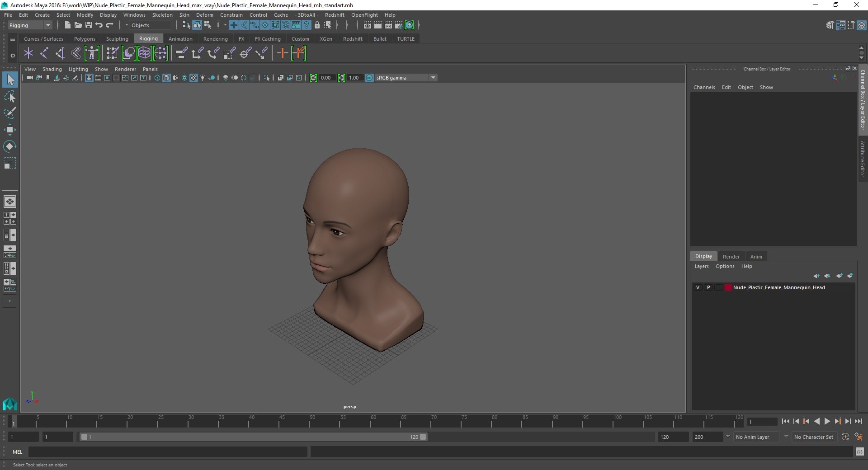Toggle layer visibility V for Nude_Plastic_Female_Mannequin_Head
Screen dimensions: 868x470
(x=698, y=287)
